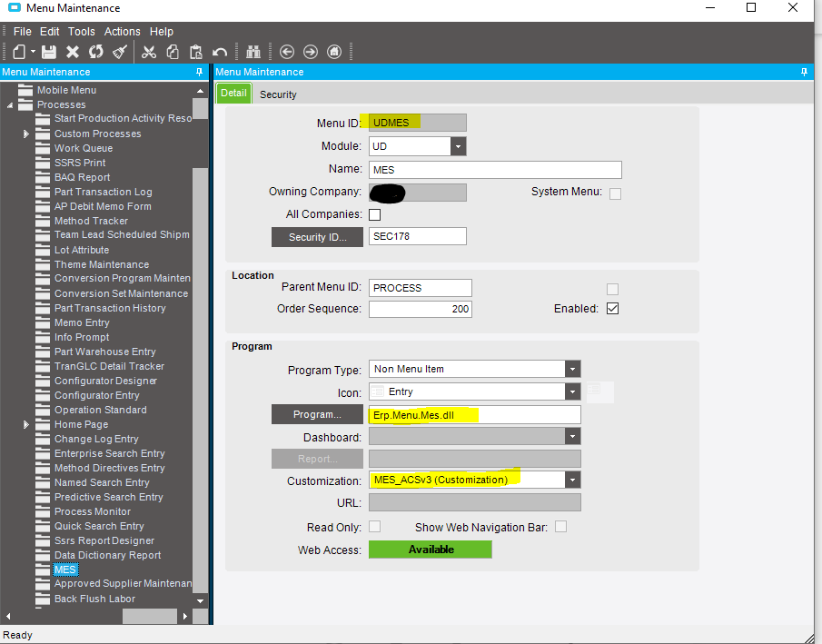Toggle the All Companies checkbox
Image resolution: width=822 pixels, height=644 pixels.
375,214
